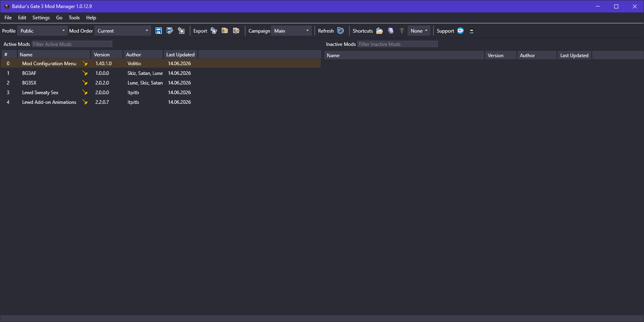Click the Baldur's Gate game emblem icon

point(402,31)
